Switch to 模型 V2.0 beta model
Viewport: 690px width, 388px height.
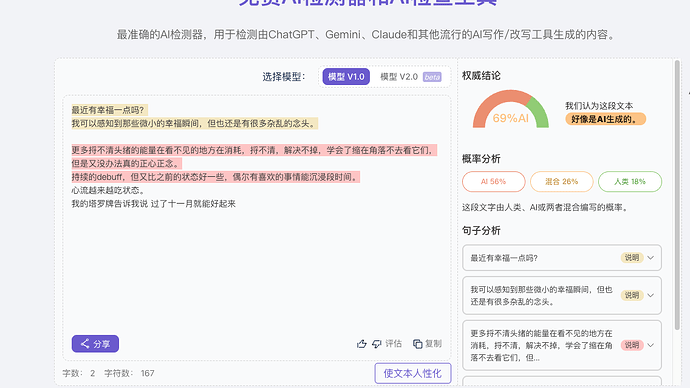coord(410,77)
